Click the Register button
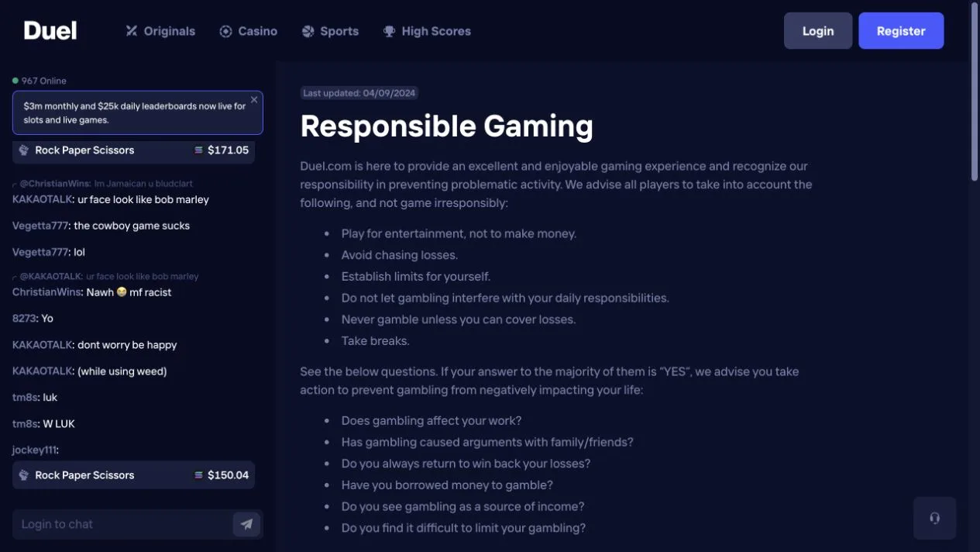980x552 pixels. [901, 31]
